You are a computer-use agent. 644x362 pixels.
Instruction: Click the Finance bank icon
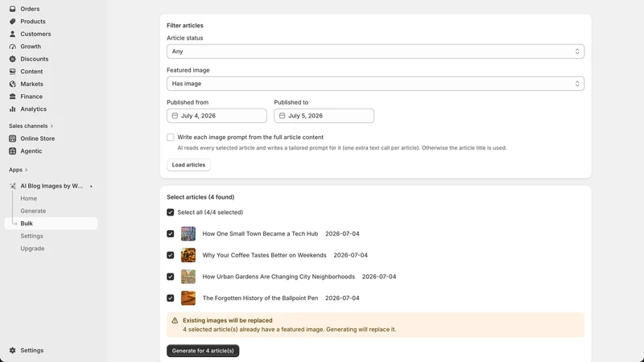click(x=12, y=97)
